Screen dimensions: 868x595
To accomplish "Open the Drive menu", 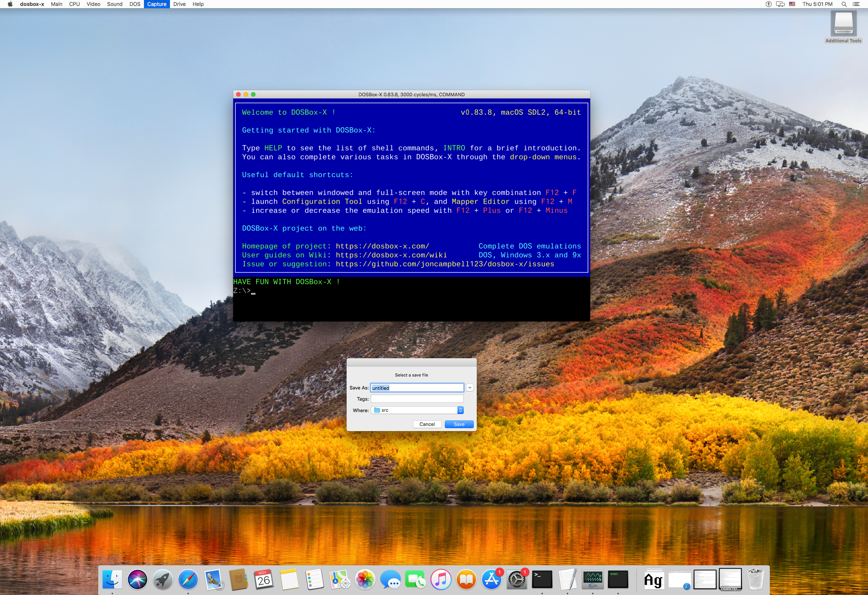I will (x=179, y=4).
